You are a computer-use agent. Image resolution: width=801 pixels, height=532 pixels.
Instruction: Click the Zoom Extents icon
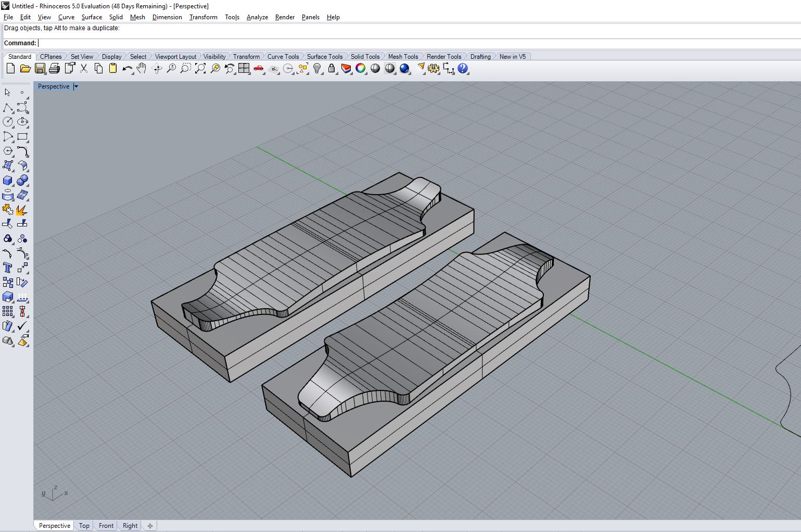pos(200,68)
